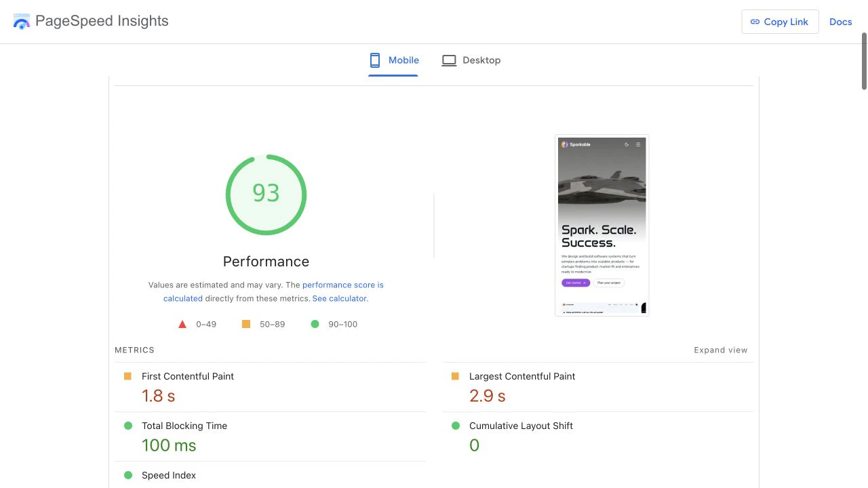
Task: Click the PageSpeed Insights title text
Action: pos(102,21)
